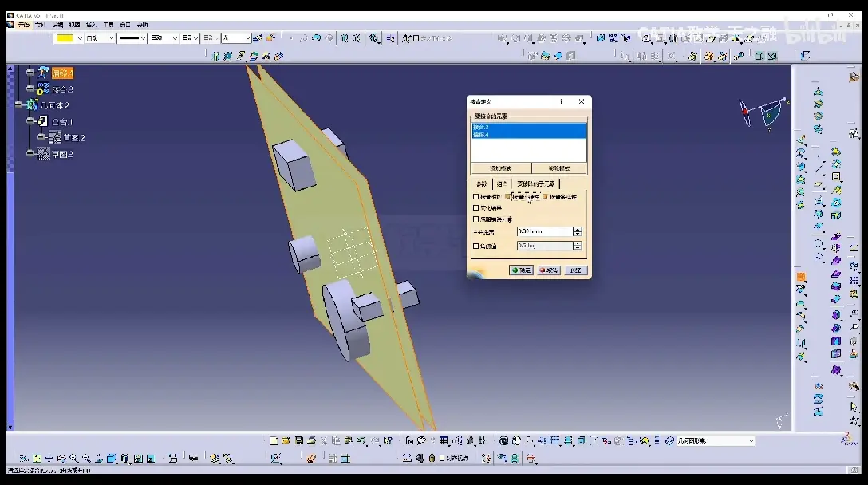868x485 pixels.
Task: Click the Fit All In view icon
Action: 37,459
